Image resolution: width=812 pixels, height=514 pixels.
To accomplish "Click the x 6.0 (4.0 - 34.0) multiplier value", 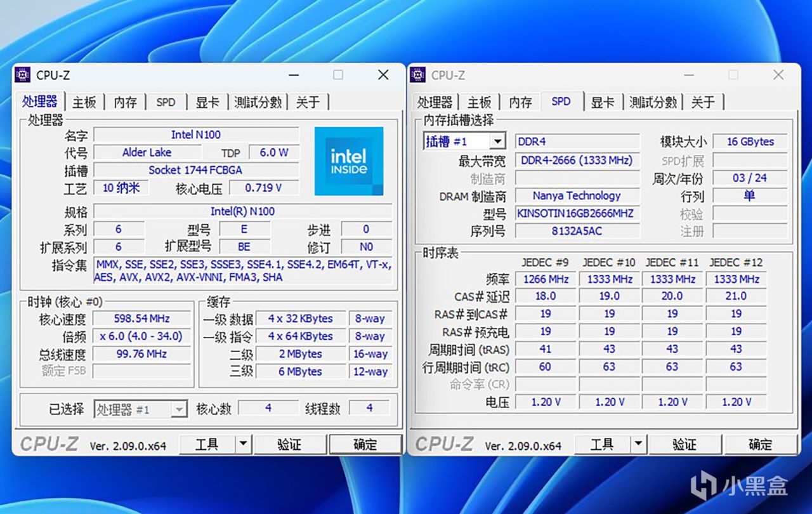I will pyautogui.click(x=142, y=336).
